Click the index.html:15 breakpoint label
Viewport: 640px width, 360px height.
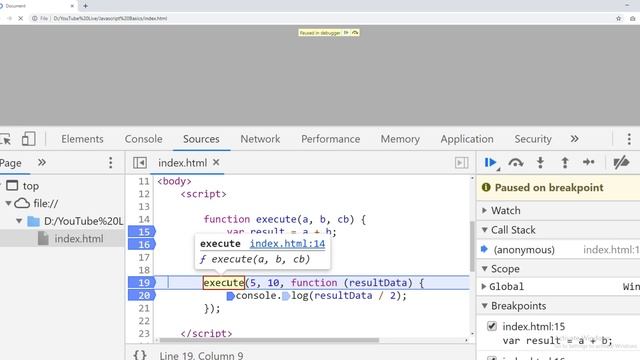[533, 327]
